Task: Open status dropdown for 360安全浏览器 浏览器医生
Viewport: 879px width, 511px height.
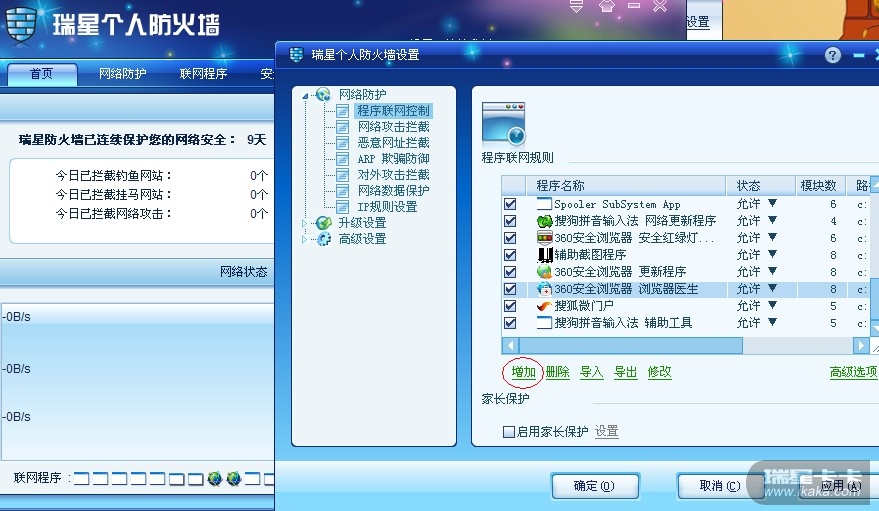Action: pyautogui.click(x=772, y=288)
